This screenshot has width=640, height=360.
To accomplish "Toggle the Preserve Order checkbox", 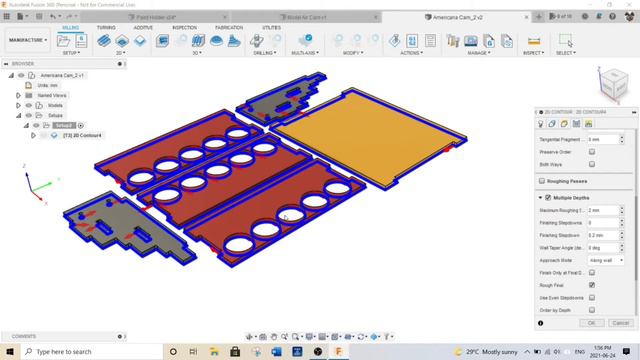I will pyautogui.click(x=592, y=151).
